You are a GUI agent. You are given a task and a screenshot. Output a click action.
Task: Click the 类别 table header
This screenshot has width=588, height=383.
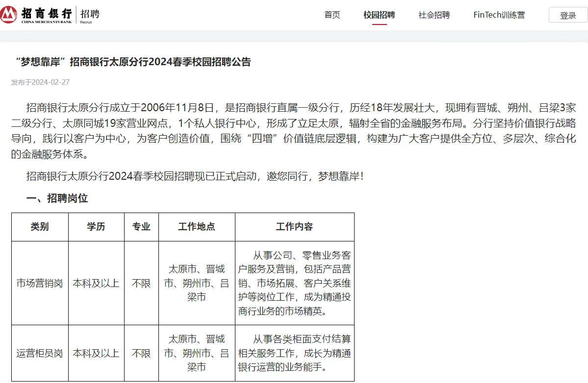[40, 227]
